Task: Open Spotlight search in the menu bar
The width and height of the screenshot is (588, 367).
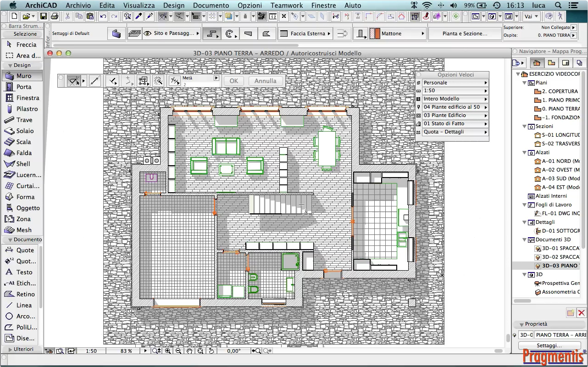Action: coord(558,6)
